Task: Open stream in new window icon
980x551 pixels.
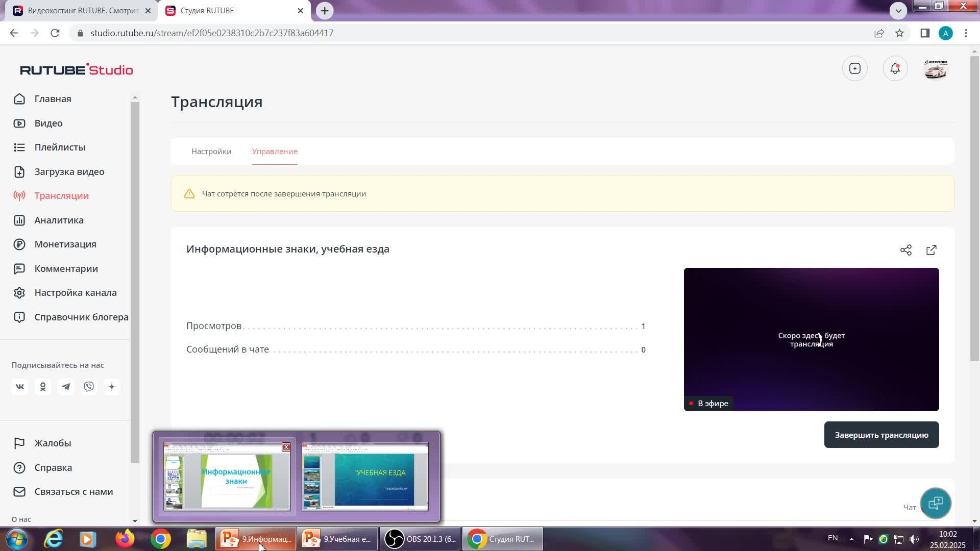Action: 931,250
